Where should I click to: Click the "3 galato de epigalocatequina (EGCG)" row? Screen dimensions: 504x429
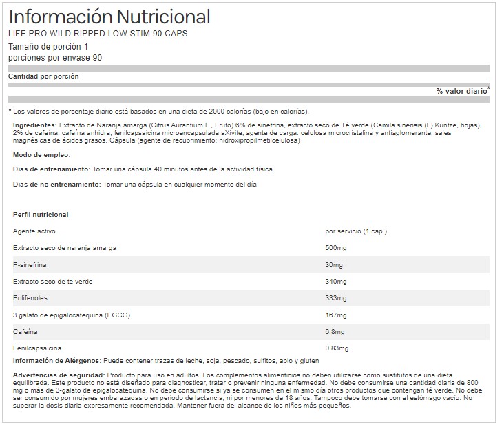pos(71,315)
